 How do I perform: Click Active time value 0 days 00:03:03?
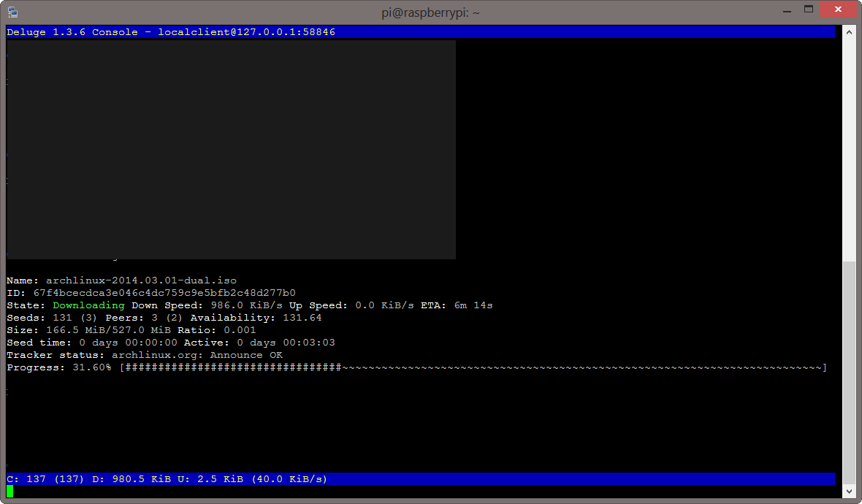pos(286,343)
